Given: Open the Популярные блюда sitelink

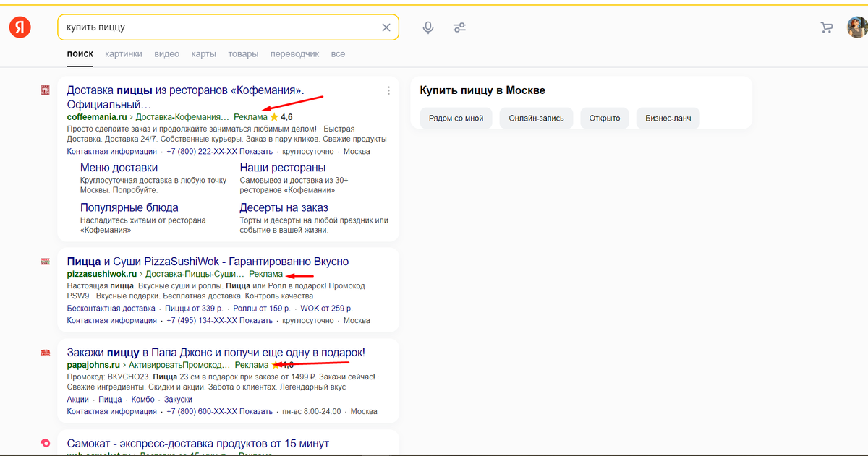Looking at the screenshot, I should click(x=129, y=208).
